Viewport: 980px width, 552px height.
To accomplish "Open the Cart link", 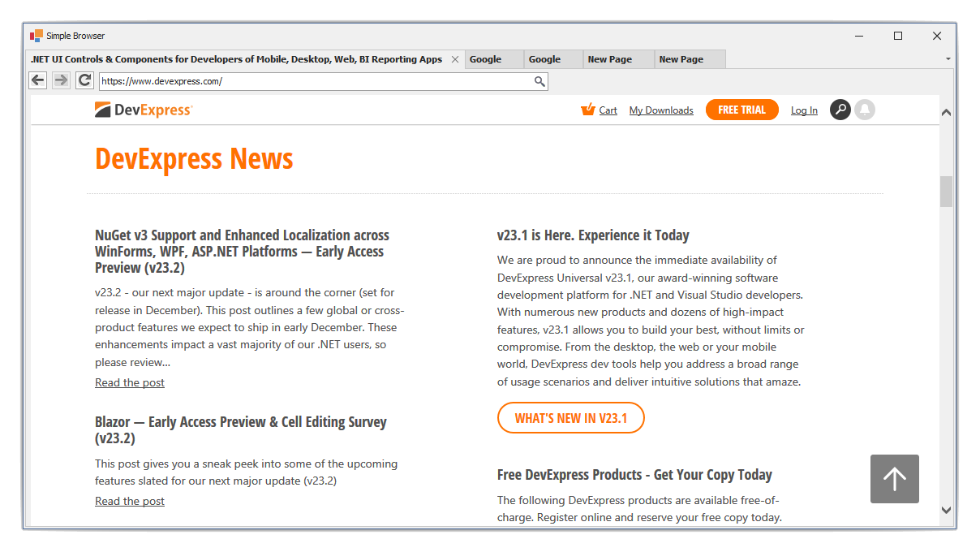I will pos(608,110).
